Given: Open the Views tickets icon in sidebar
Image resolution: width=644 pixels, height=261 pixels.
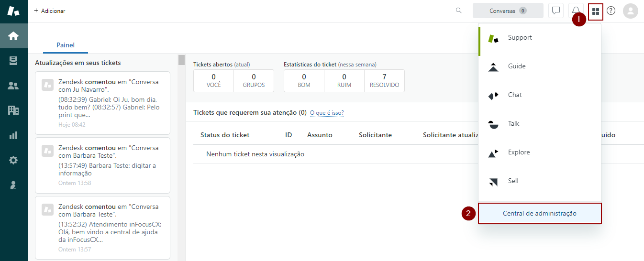Looking at the screenshot, I should click(x=13, y=61).
